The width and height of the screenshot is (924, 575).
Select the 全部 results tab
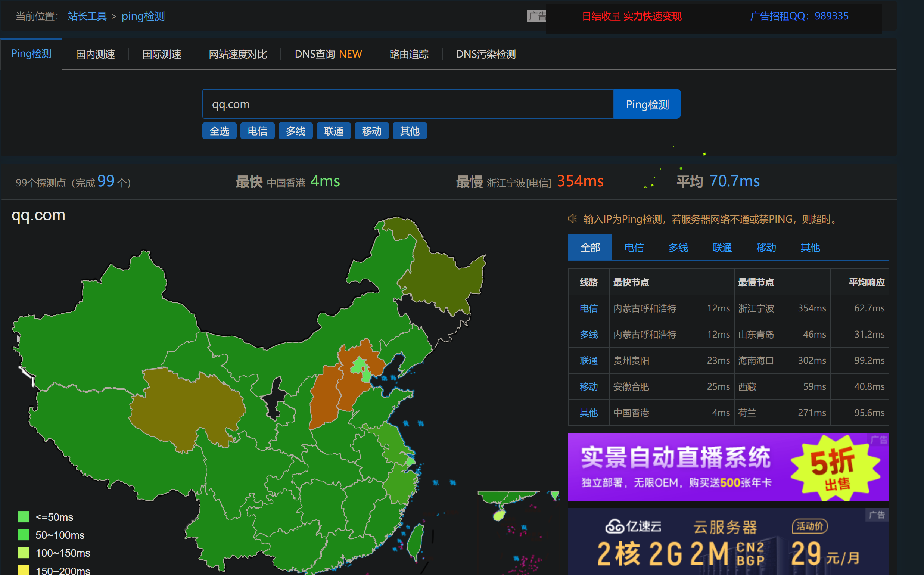(590, 247)
